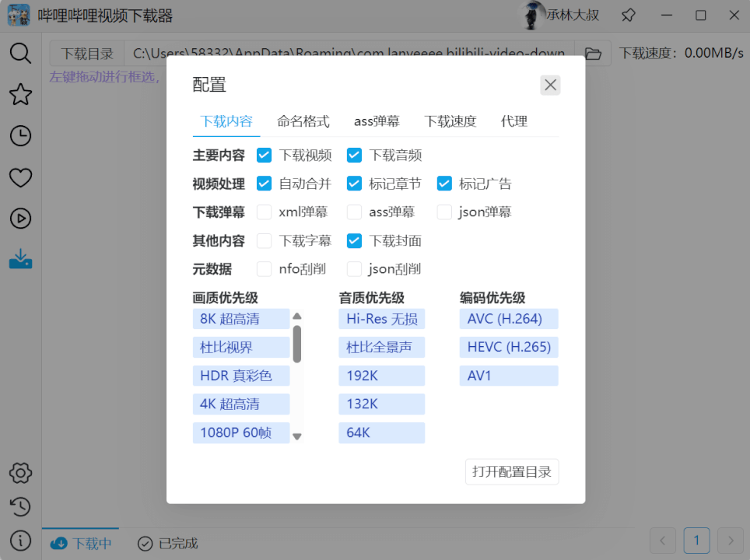Screen dimensions: 750x560
Task: Click the restore/history icon above the info icon
Action: pyautogui.click(x=20, y=506)
